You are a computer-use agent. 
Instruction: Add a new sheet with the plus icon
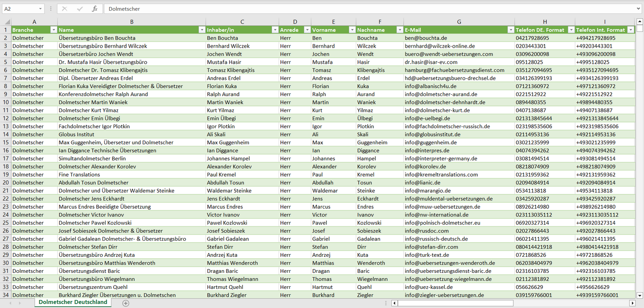tap(126, 303)
